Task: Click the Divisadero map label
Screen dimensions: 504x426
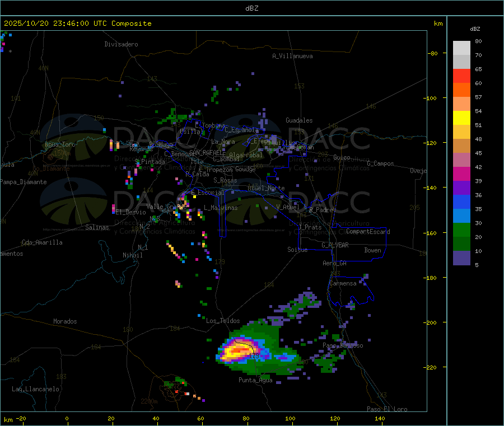Action: pyautogui.click(x=121, y=44)
